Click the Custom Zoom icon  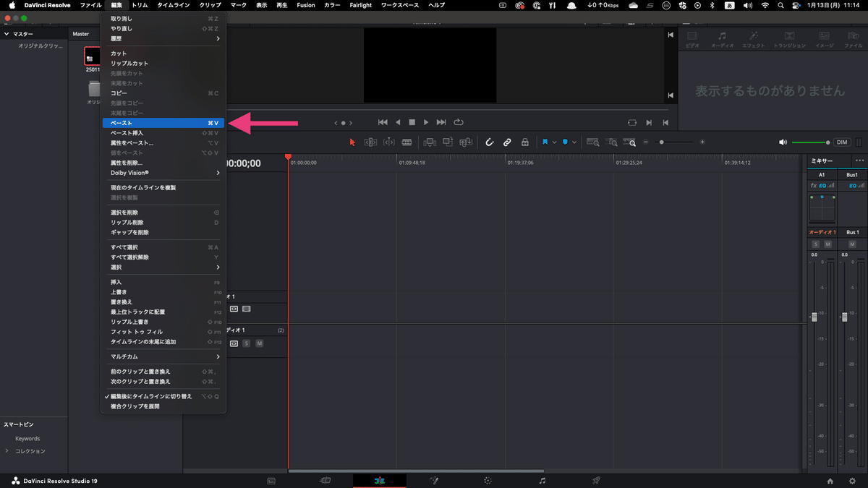(x=629, y=142)
